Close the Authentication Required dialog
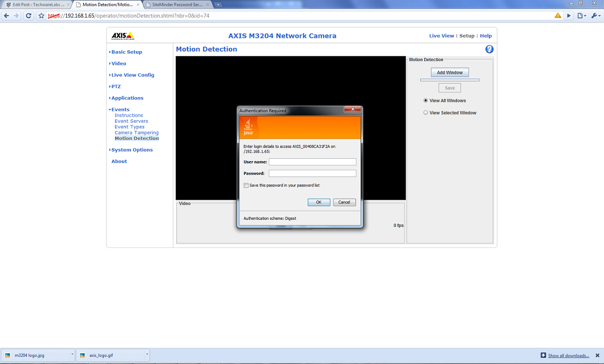The height and width of the screenshot is (364, 604). [x=352, y=109]
